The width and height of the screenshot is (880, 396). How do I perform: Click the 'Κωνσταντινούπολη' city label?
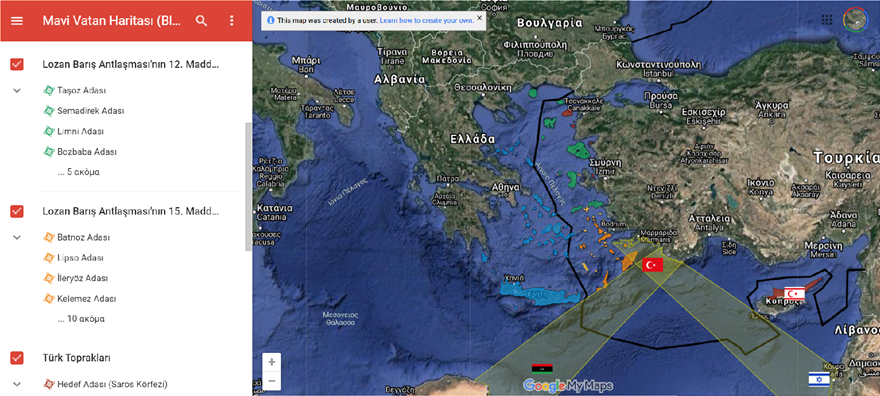coord(658,65)
